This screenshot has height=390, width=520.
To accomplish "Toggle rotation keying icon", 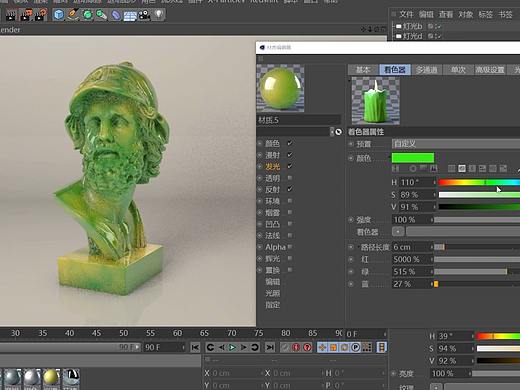I will [344, 347].
